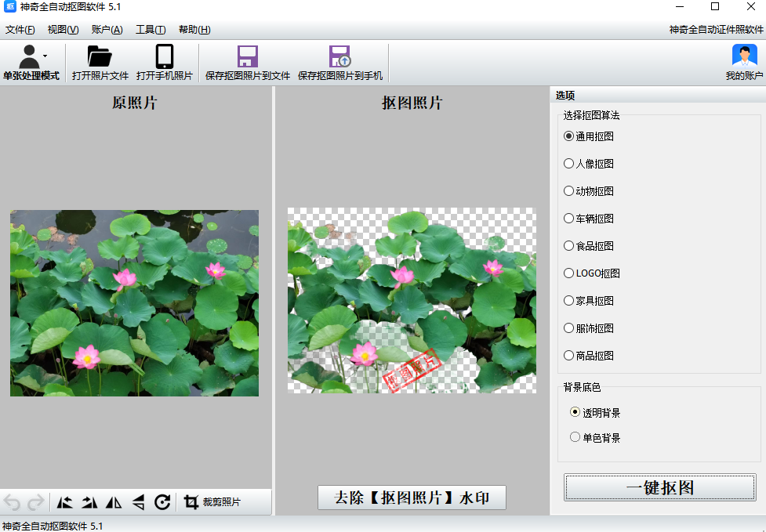Image resolution: width=766 pixels, height=532 pixels.
Task: Open the 打开照片文件 folder icon
Action: 100,57
